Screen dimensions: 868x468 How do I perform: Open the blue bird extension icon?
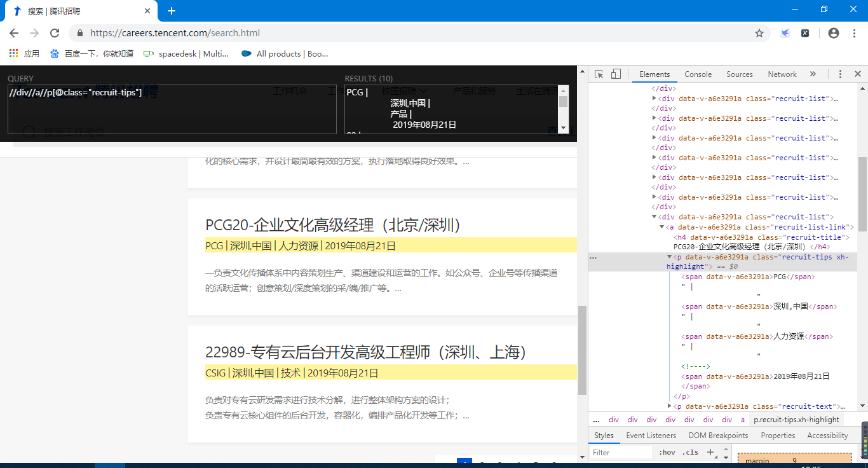[785, 33]
